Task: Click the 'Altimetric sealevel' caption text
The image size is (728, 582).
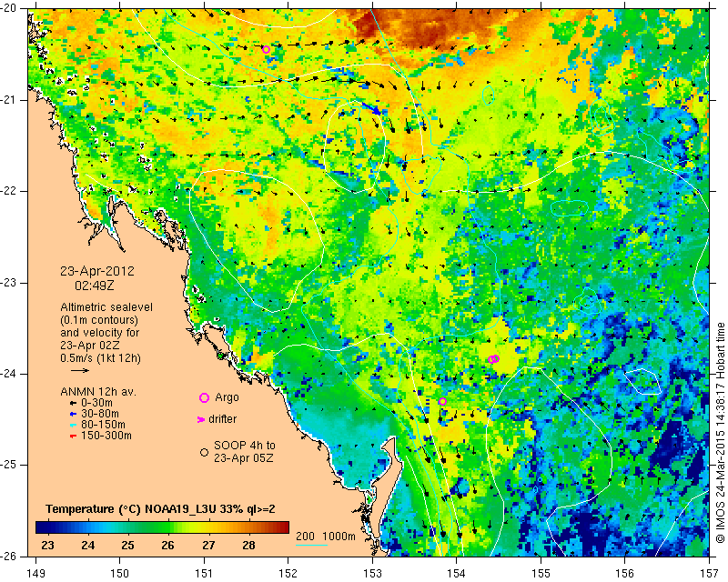Action: click(106, 307)
